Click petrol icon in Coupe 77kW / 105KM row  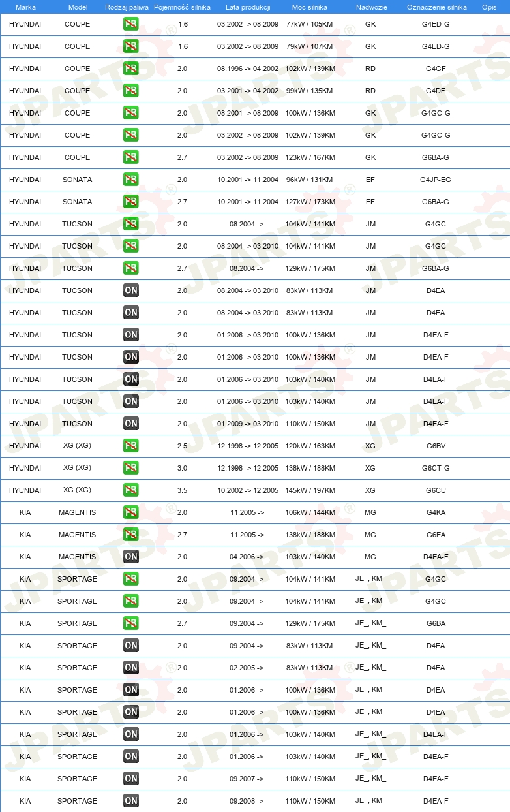pyautogui.click(x=131, y=24)
